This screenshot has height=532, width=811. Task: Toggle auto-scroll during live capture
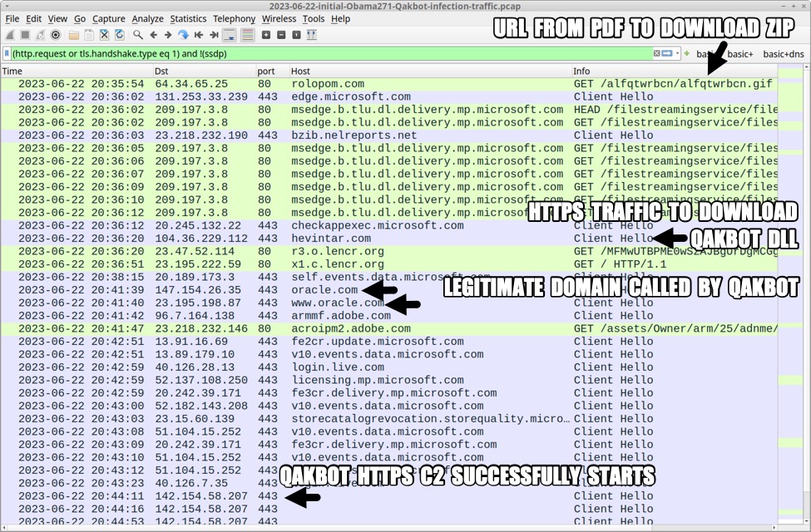230,35
